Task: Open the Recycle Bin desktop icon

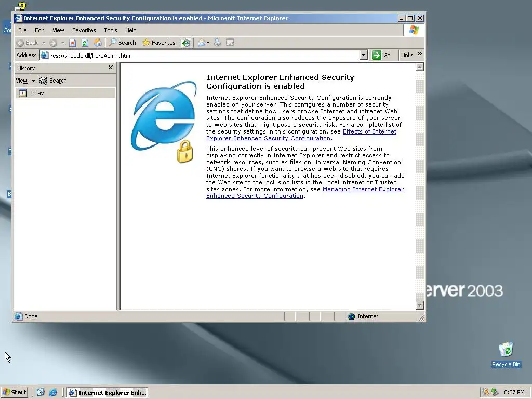Action: (x=506, y=354)
